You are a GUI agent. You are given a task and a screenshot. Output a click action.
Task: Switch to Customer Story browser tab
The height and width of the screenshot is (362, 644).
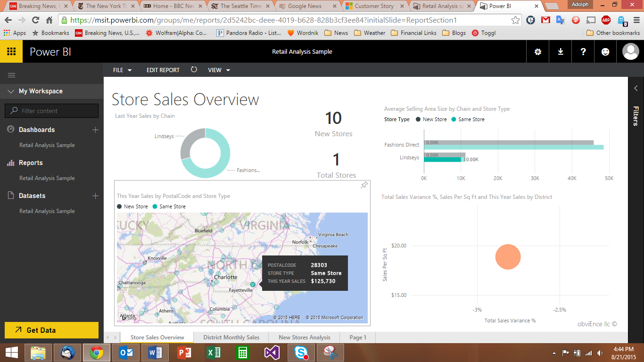click(x=374, y=6)
